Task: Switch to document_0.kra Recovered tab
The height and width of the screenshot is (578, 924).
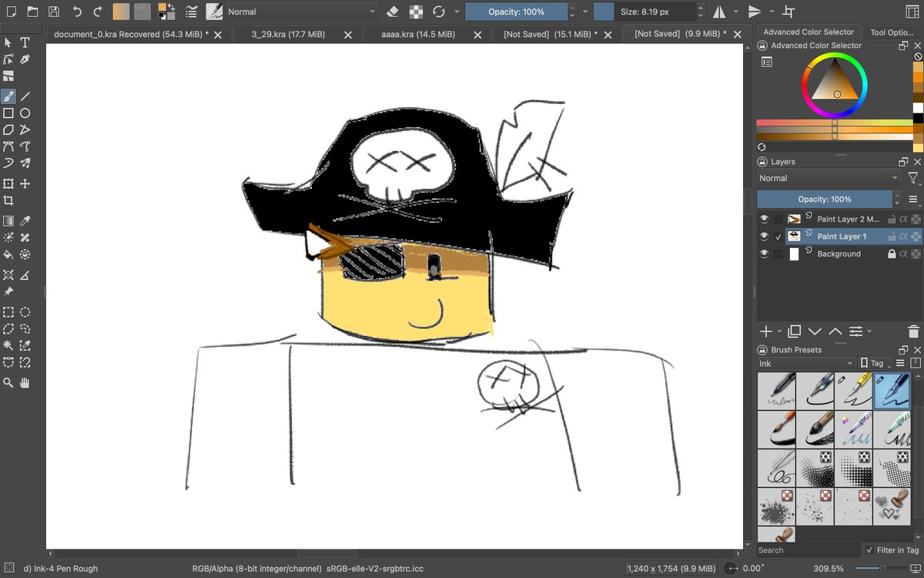Action: pyautogui.click(x=131, y=35)
